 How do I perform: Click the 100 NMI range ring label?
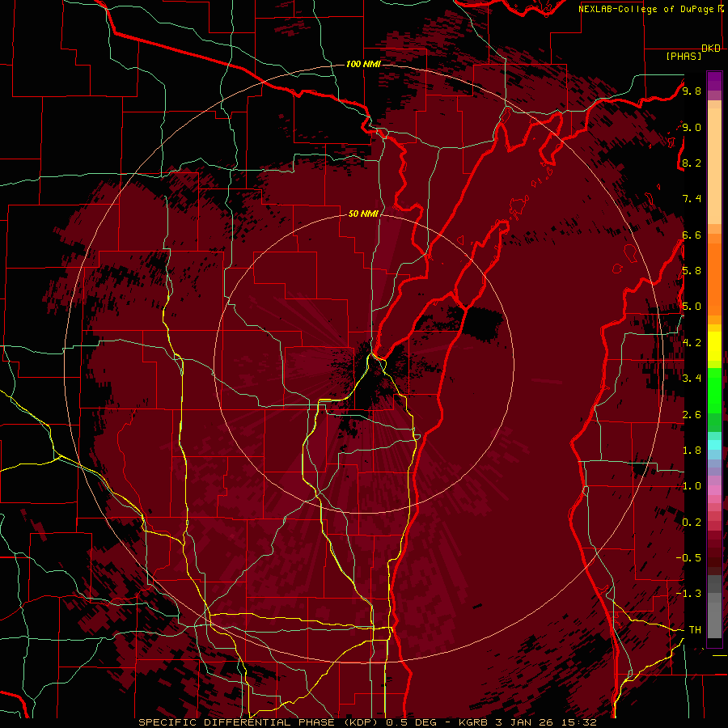click(x=363, y=64)
